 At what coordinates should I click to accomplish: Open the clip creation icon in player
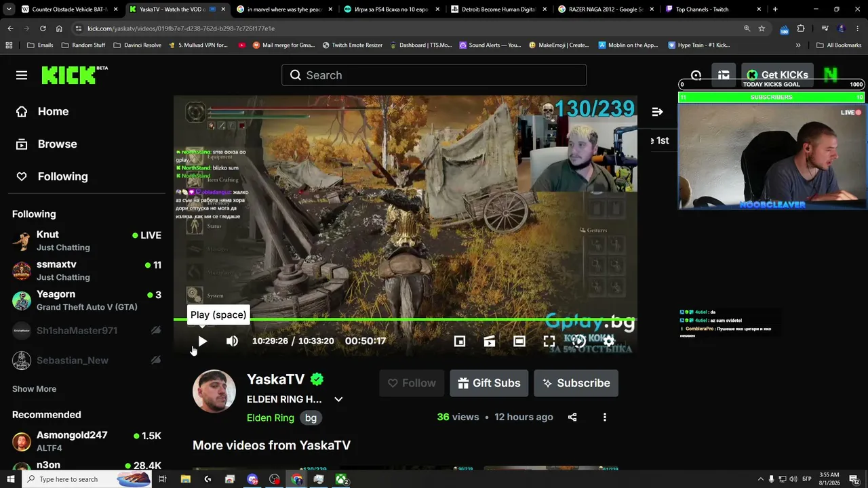490,341
